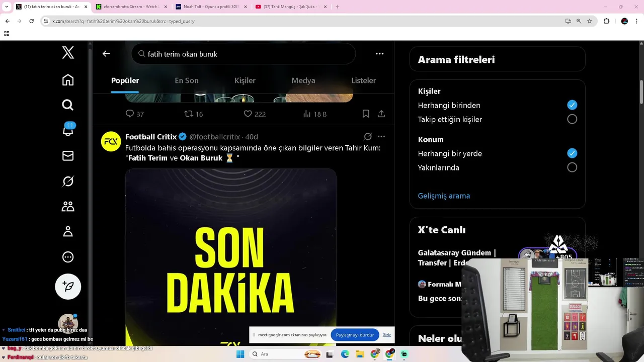The width and height of the screenshot is (644, 362).
Task: Select Takip ettiğin kişiler radio option
Action: coord(572,119)
